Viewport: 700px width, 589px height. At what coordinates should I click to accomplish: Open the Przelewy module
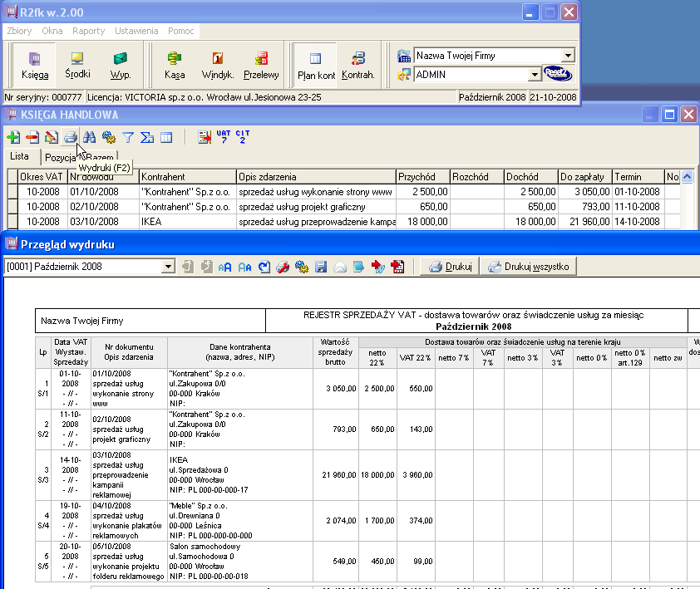tap(261, 65)
